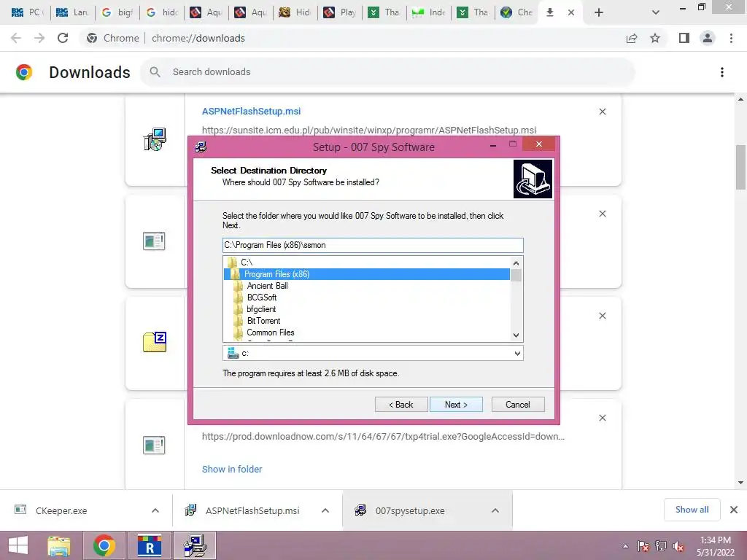Click the network tray icon
Image resolution: width=747 pixels, height=560 pixels.
[x=661, y=546]
